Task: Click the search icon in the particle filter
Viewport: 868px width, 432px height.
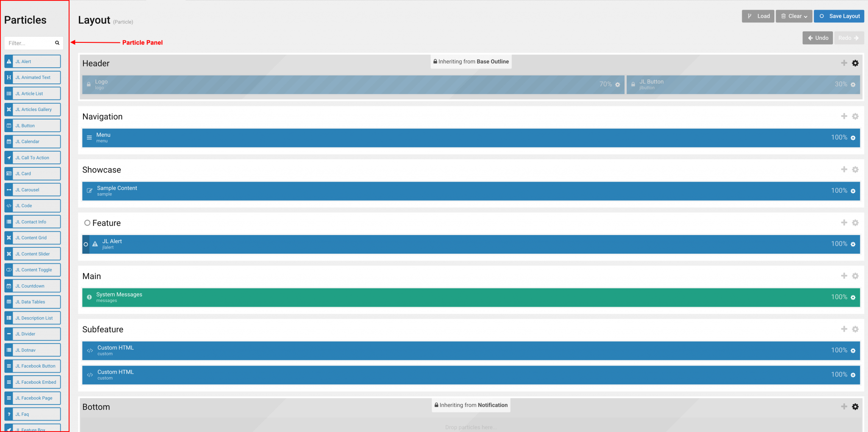Action: point(57,43)
